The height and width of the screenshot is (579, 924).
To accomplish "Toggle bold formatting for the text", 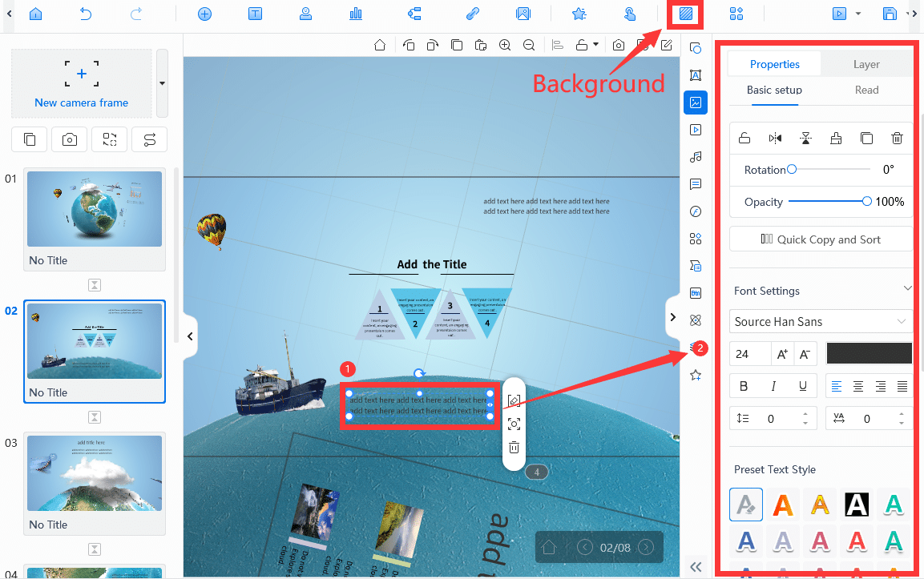I will 744,385.
